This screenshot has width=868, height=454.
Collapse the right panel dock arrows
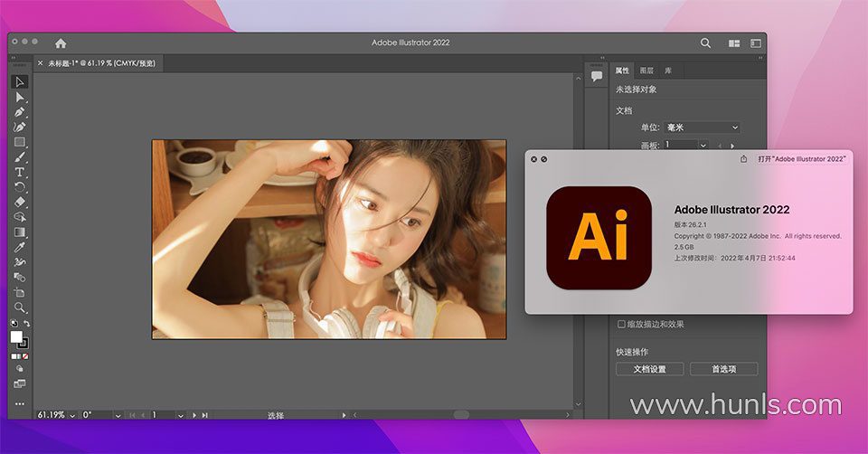760,58
